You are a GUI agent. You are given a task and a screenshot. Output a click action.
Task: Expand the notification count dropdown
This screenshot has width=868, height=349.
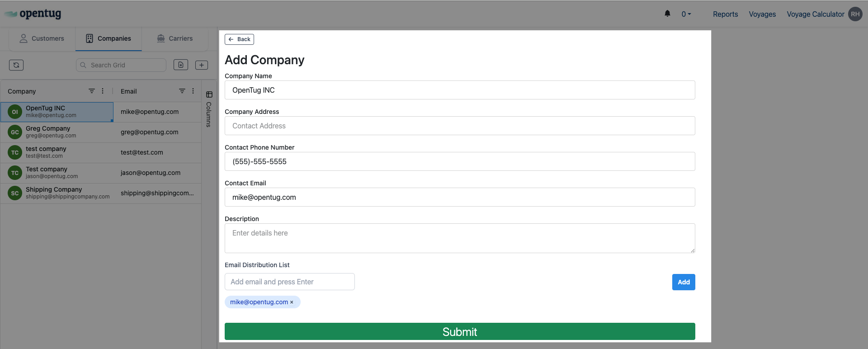point(686,14)
